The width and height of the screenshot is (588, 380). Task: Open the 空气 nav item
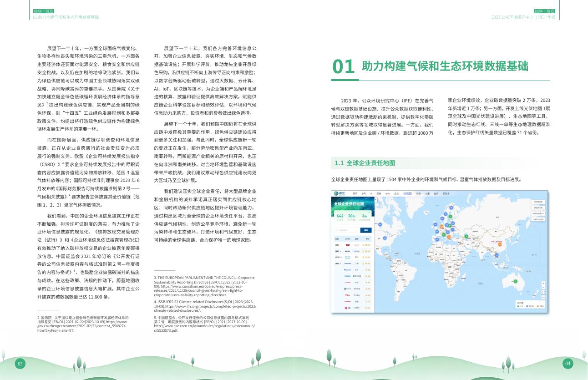pyautogui.click(x=364, y=193)
